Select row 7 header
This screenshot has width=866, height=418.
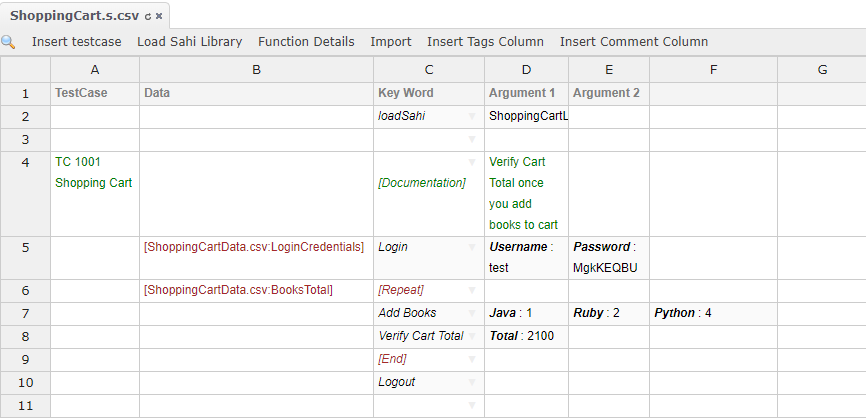25,313
